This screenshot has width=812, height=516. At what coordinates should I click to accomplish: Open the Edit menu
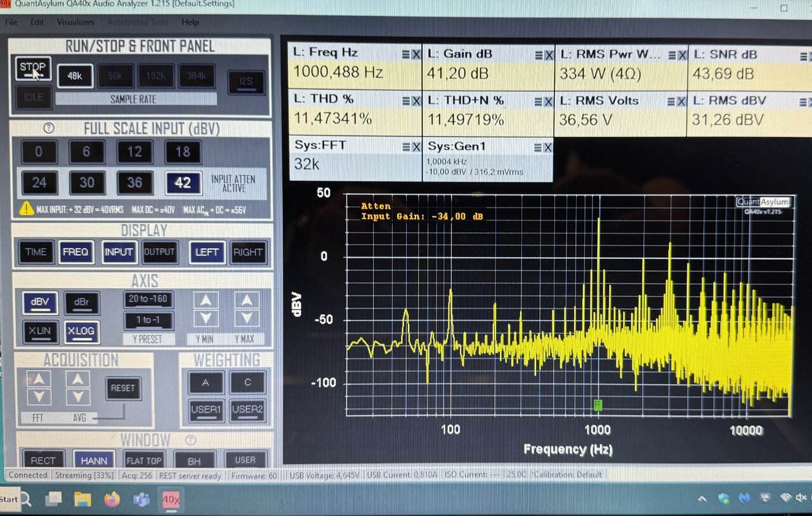click(37, 22)
